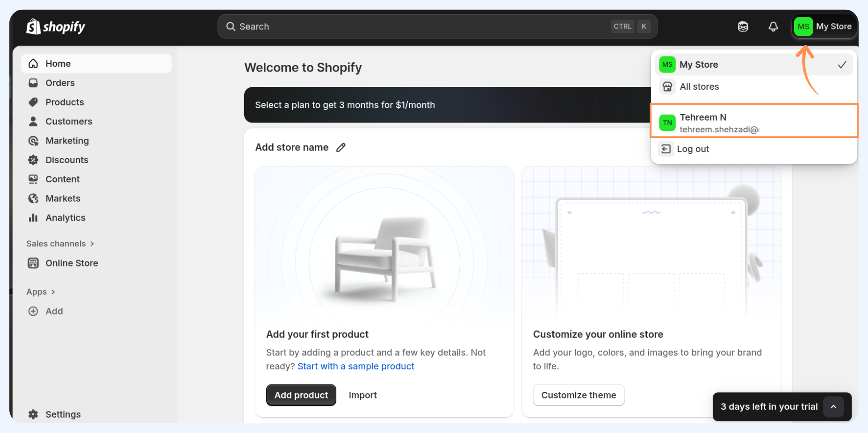868x433 pixels.
Task: Click the Add store name text
Action: click(292, 147)
